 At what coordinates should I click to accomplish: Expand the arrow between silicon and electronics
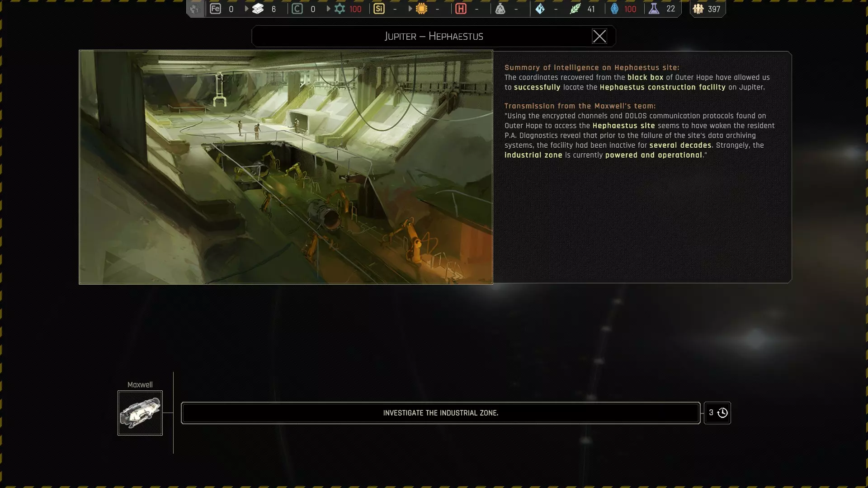pos(410,9)
